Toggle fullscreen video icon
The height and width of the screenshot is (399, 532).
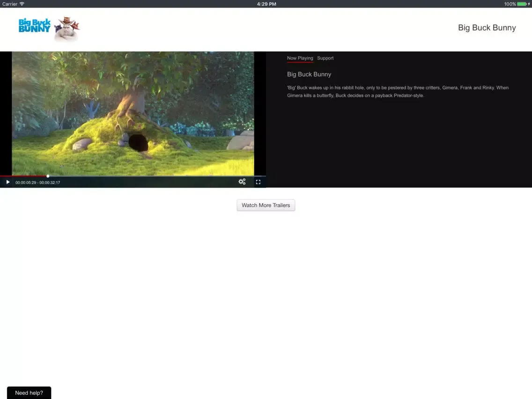click(x=258, y=182)
